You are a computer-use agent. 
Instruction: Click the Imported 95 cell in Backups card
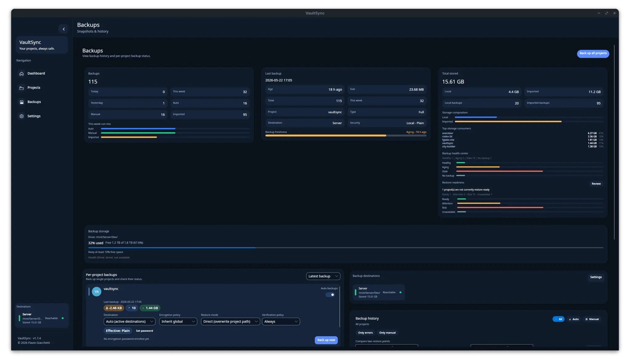210,115
